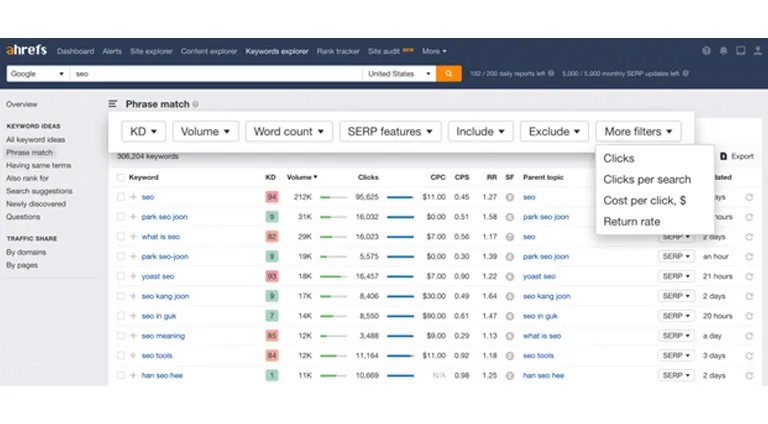Click the keyword search input field
This screenshot has height=424, width=768.
pyautogui.click(x=216, y=73)
